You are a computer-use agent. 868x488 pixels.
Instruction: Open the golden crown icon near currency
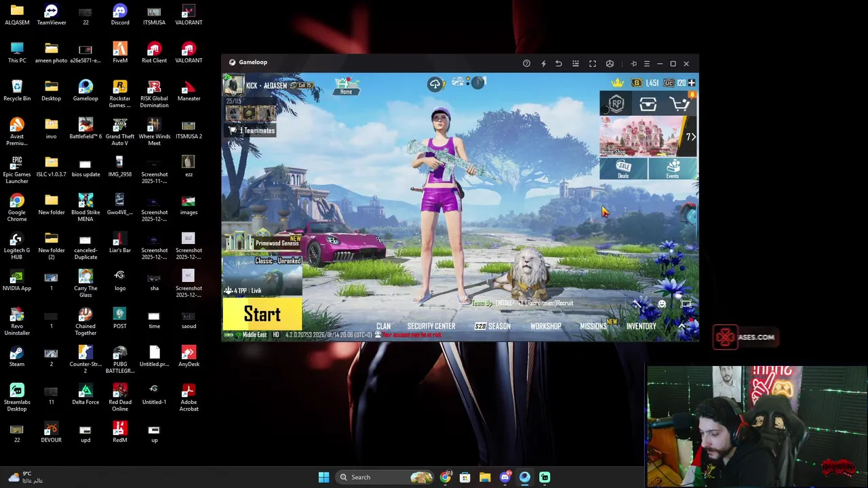click(x=617, y=83)
